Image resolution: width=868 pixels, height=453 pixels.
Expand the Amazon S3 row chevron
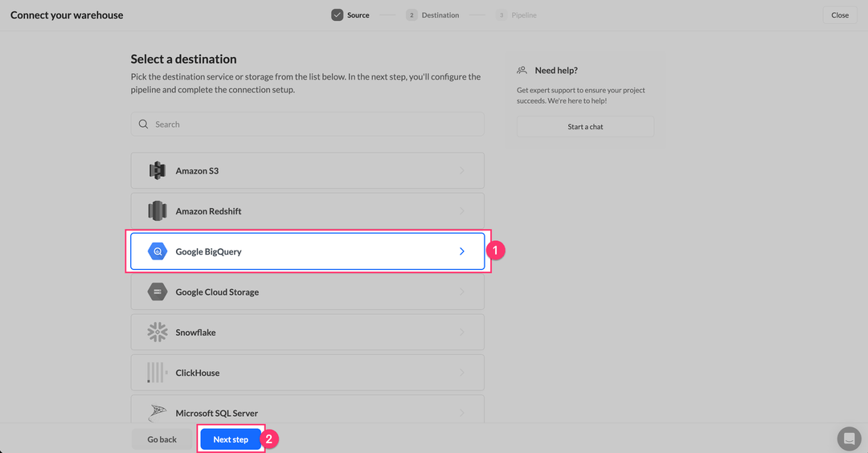pyautogui.click(x=462, y=171)
